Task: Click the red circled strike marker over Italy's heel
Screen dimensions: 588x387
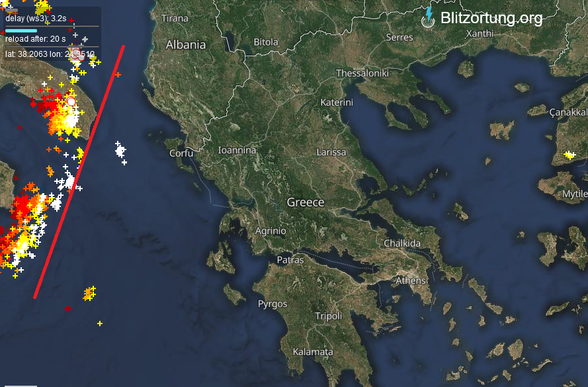Action: click(x=71, y=102)
